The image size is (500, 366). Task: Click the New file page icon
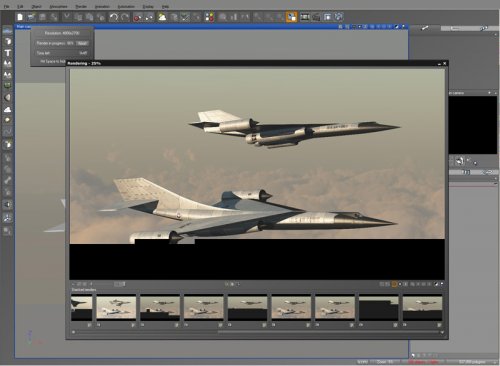tap(20, 17)
